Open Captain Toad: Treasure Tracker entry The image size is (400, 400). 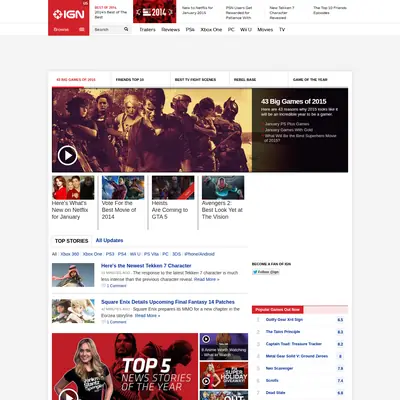(294, 344)
